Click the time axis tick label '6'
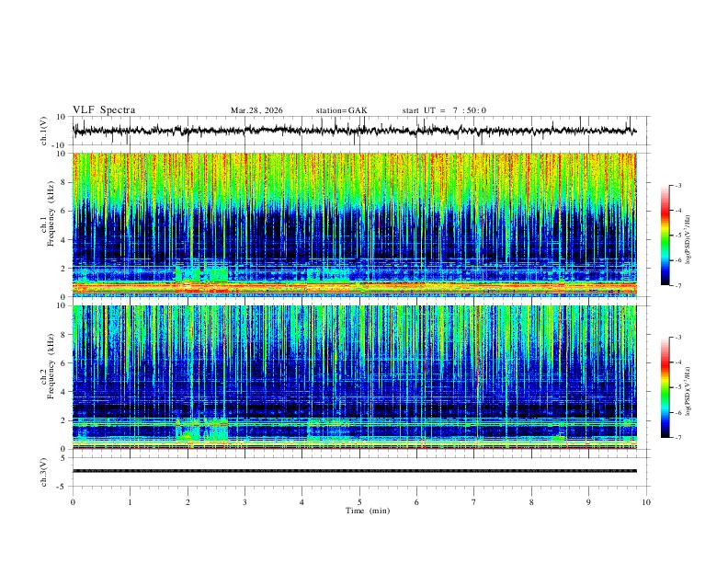 pyautogui.click(x=416, y=502)
